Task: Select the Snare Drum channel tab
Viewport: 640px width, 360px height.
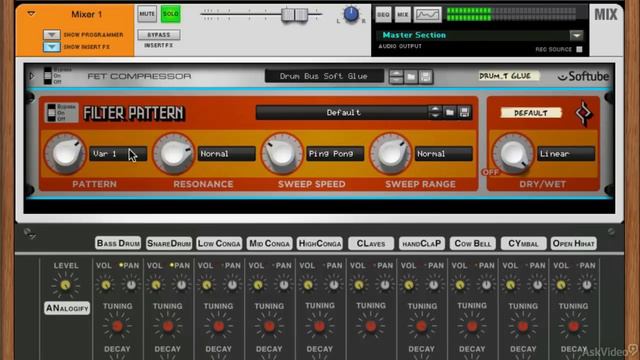Action: [x=169, y=243]
